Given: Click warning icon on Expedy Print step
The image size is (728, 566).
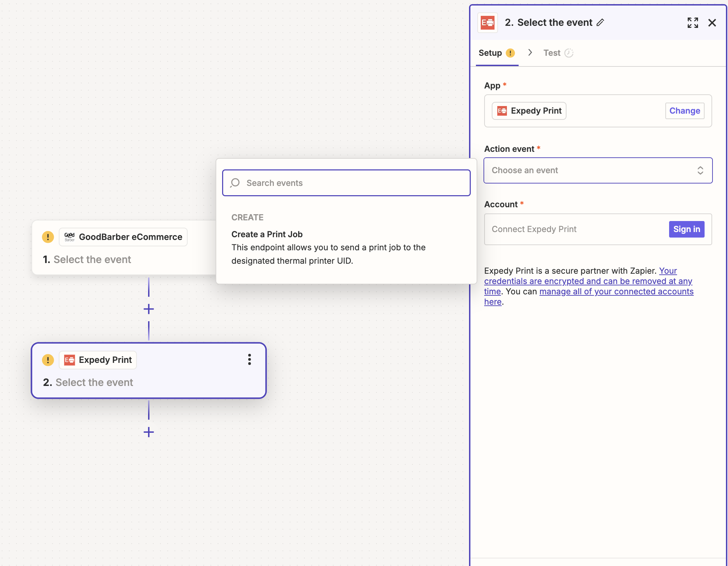Looking at the screenshot, I should coord(48,360).
